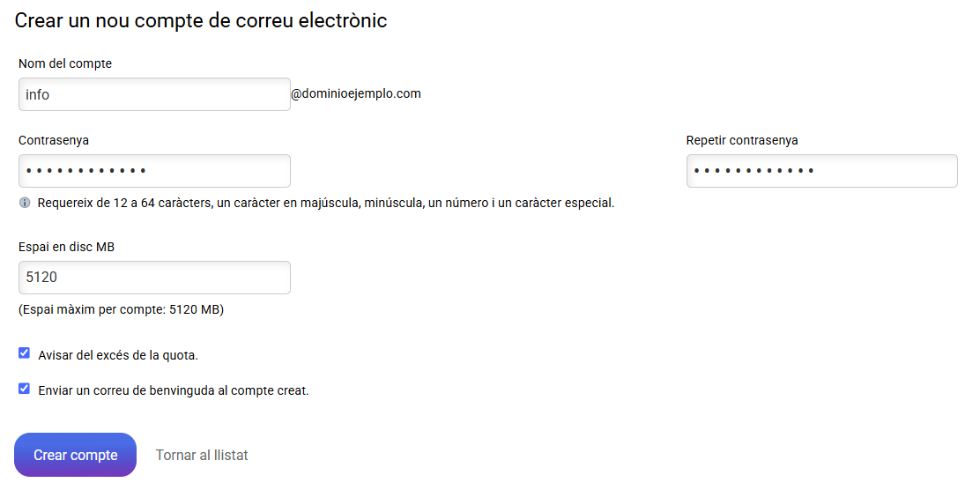The image size is (980, 490).
Task: Click the 'Repetir contrasenya' label
Action: click(742, 140)
